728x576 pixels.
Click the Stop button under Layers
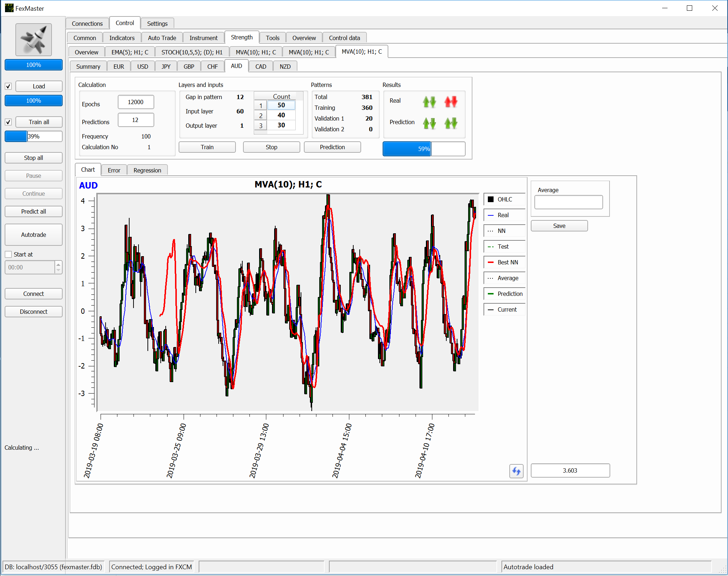(271, 147)
